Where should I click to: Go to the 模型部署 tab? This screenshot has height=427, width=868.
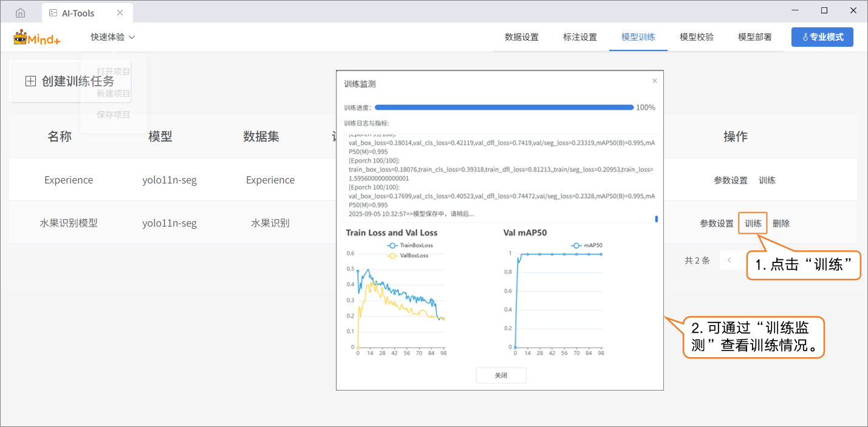coord(754,37)
